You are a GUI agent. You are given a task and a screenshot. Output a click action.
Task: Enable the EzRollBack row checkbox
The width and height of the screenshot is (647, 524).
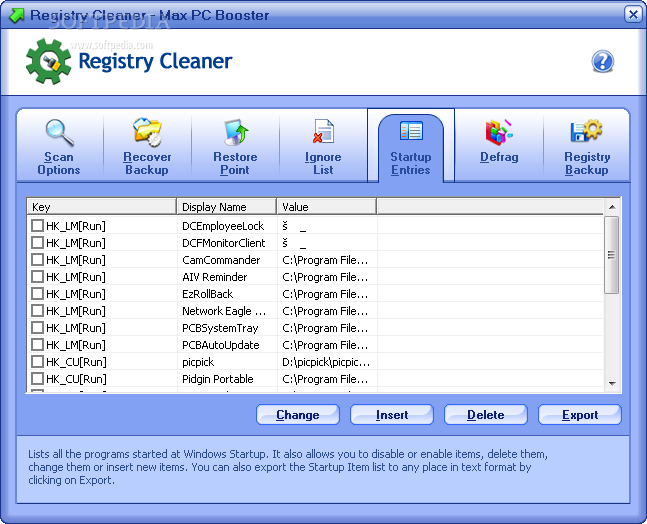pyautogui.click(x=37, y=293)
